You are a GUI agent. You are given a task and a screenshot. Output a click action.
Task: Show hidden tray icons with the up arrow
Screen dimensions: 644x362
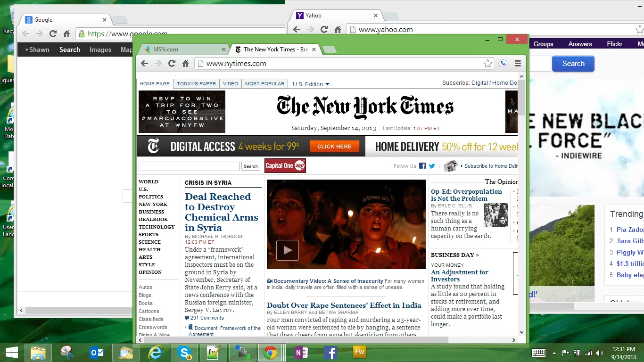click(x=554, y=353)
